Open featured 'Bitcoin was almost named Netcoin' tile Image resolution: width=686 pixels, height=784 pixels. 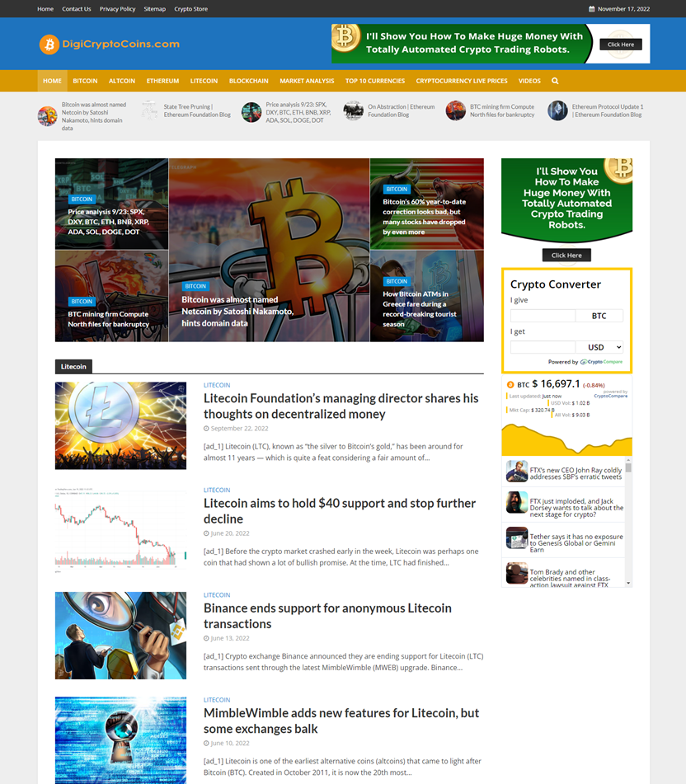coord(269,250)
